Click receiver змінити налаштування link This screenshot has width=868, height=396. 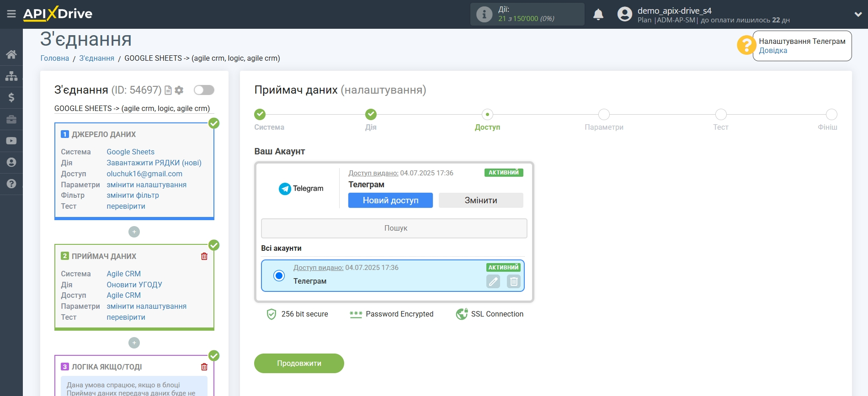(x=146, y=306)
